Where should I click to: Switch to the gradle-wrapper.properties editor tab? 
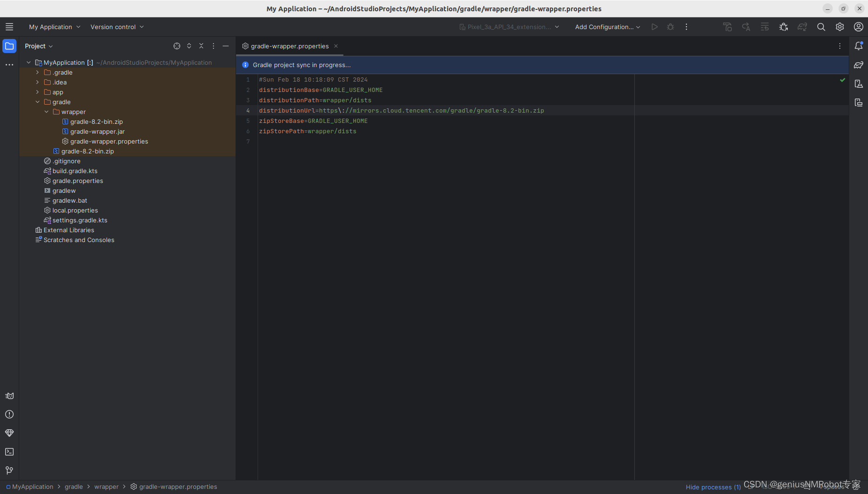[x=289, y=46]
